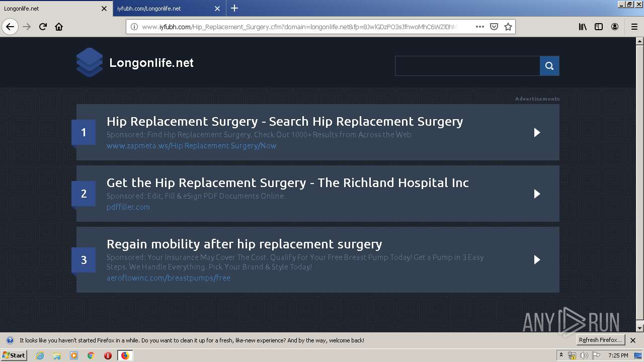Screen dimensions: 644x362
Task: Open the Action Center flag icon
Action: pyautogui.click(x=596, y=355)
